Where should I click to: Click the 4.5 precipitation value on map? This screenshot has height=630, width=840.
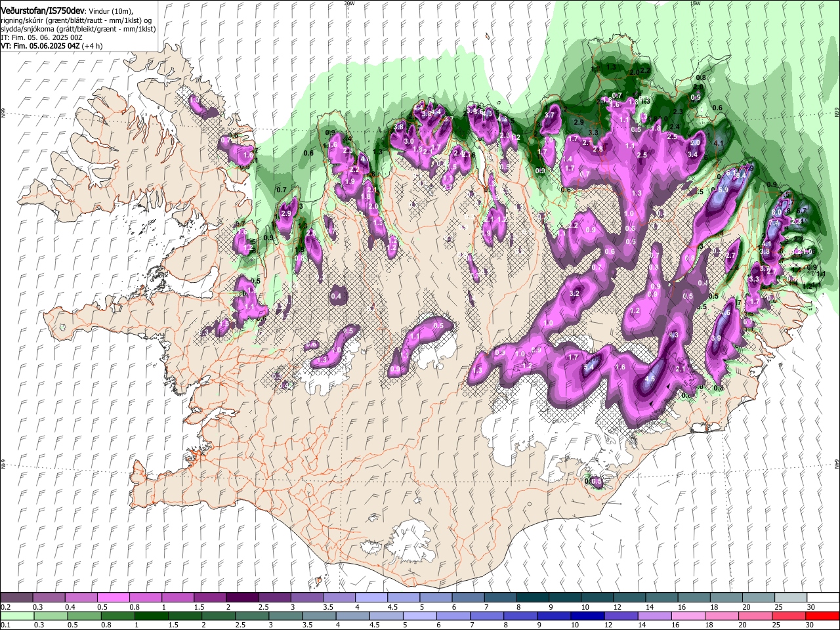(650, 379)
